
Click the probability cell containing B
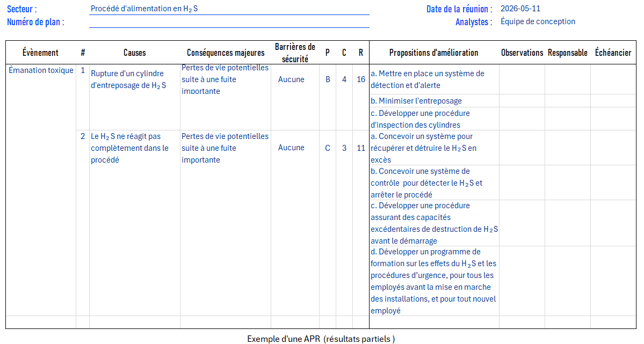[328, 79]
